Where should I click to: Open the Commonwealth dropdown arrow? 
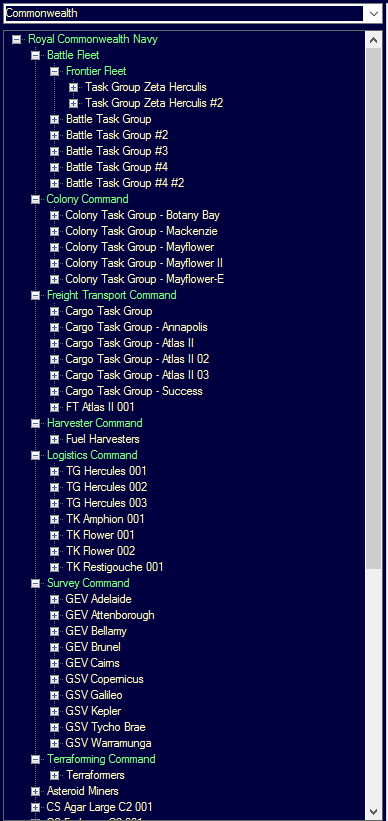pyautogui.click(x=374, y=14)
